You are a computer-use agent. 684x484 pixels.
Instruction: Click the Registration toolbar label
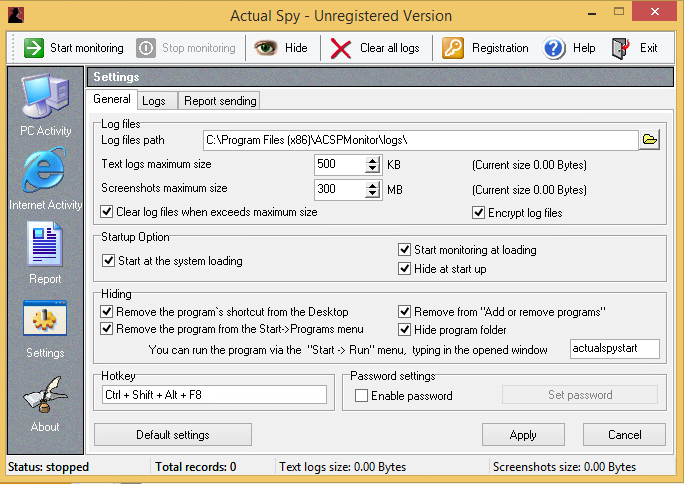click(500, 48)
